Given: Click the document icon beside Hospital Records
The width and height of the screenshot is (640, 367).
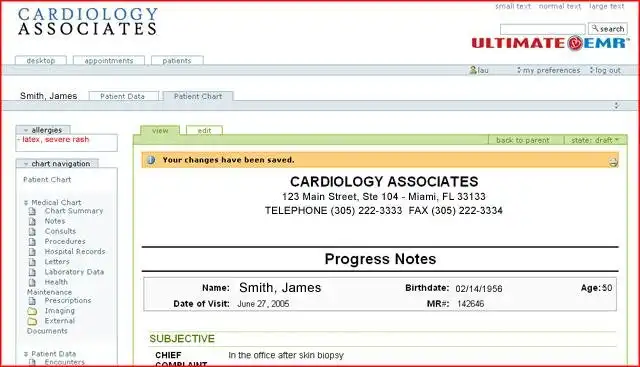Looking at the screenshot, I should pos(32,252).
